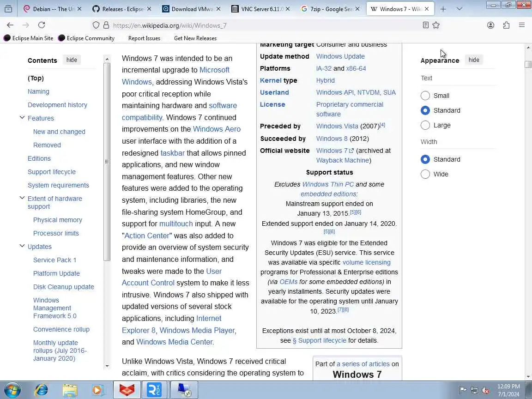
Task: Open a new tab with plus button
Action: (443, 9)
